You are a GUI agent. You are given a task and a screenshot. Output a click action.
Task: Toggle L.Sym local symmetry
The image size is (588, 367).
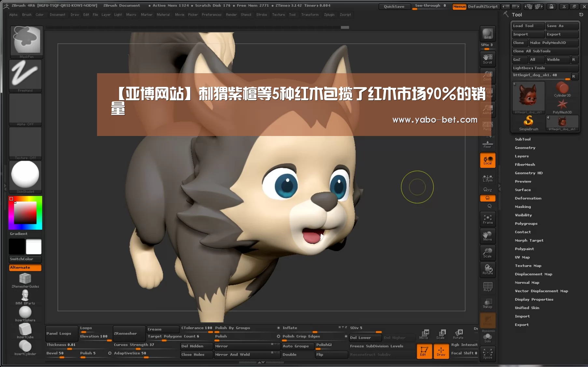click(487, 178)
